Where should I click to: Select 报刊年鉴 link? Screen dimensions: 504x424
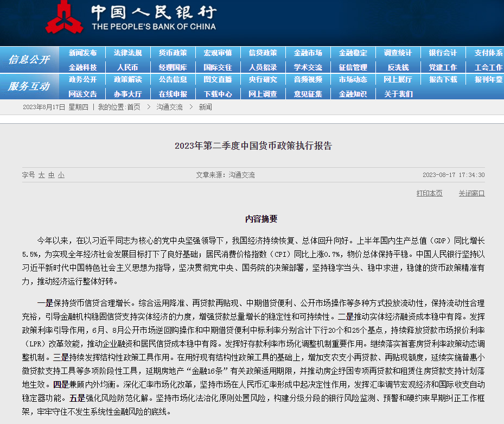[x=489, y=79]
